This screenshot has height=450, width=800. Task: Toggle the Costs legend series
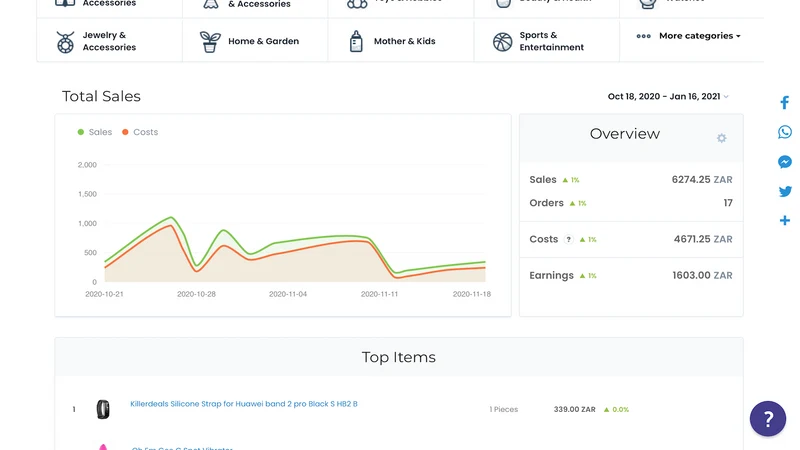(x=140, y=132)
